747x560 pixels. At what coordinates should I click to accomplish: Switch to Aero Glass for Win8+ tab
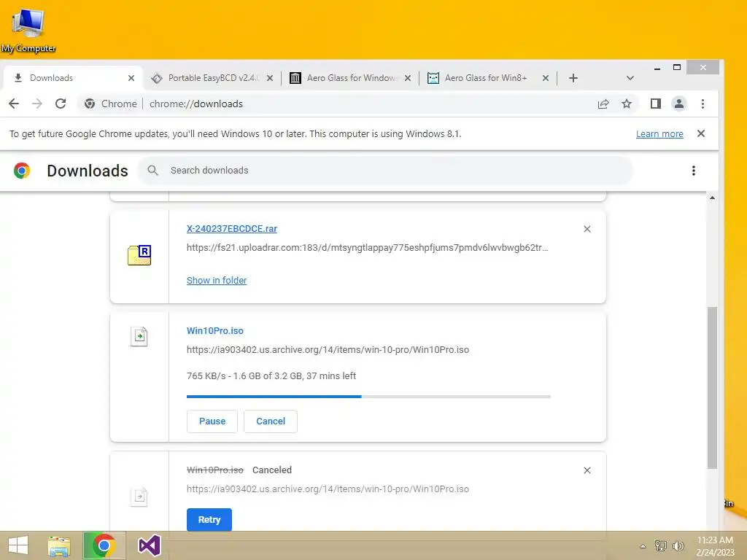coord(487,78)
